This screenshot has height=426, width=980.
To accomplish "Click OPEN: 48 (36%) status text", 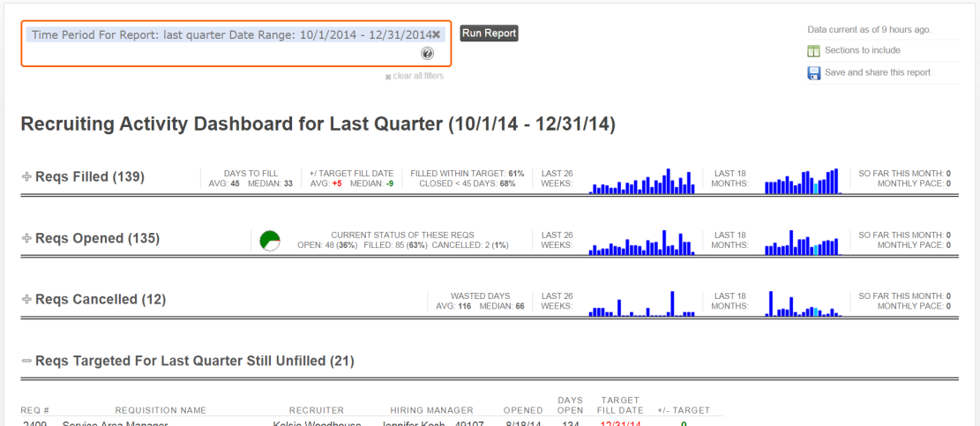I will (327, 245).
